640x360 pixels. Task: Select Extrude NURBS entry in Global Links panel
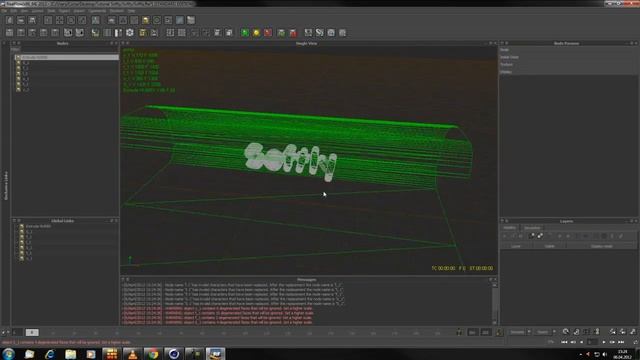38,226
